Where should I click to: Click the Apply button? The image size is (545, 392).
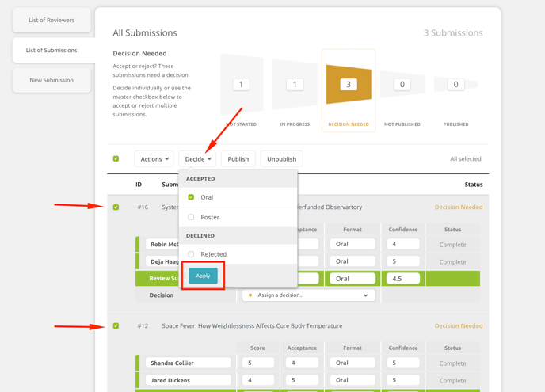(x=203, y=276)
